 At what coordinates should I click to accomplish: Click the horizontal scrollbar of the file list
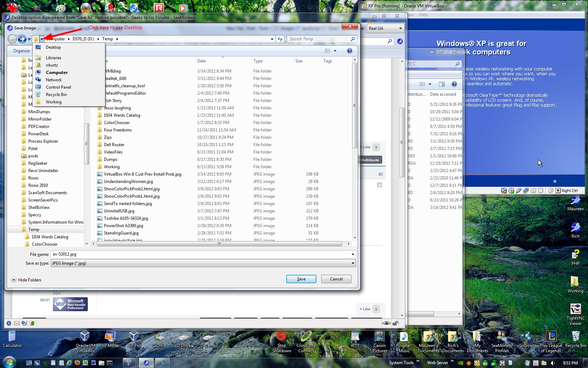pyautogui.click(x=219, y=244)
